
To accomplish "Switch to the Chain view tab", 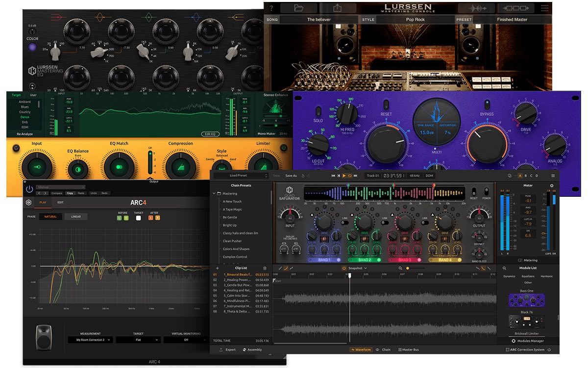I will 383,350.
